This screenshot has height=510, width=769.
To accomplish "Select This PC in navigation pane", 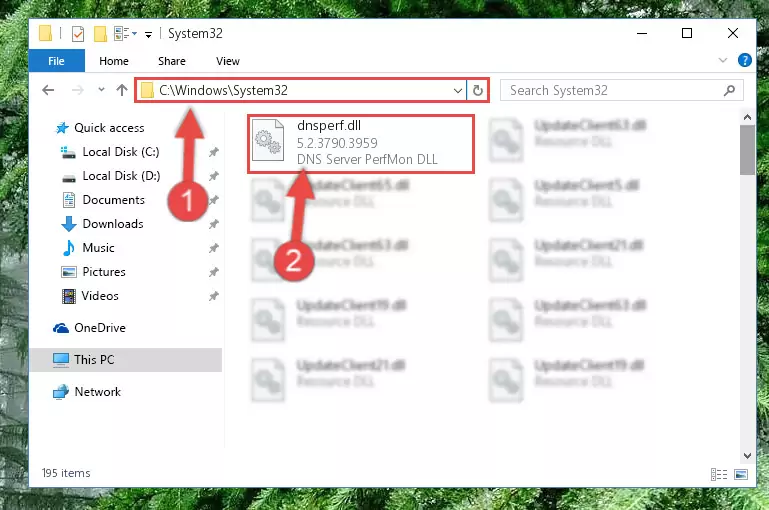I will pyautogui.click(x=126, y=360).
